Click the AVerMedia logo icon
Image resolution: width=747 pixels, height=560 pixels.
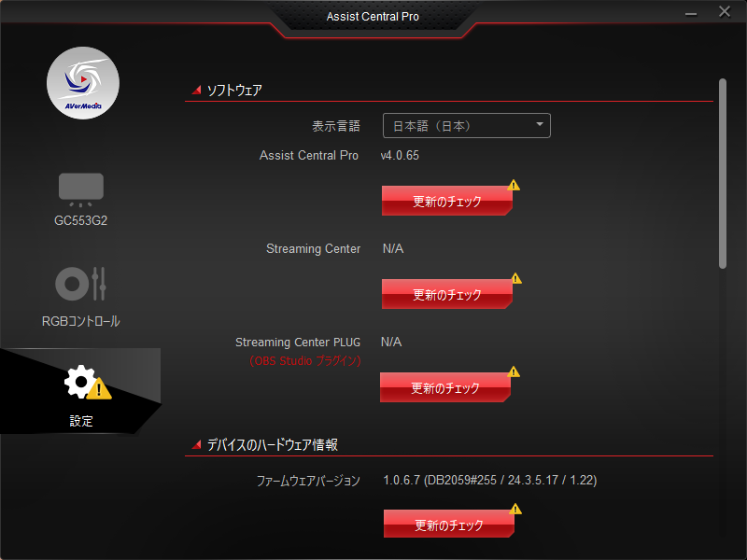click(83, 83)
